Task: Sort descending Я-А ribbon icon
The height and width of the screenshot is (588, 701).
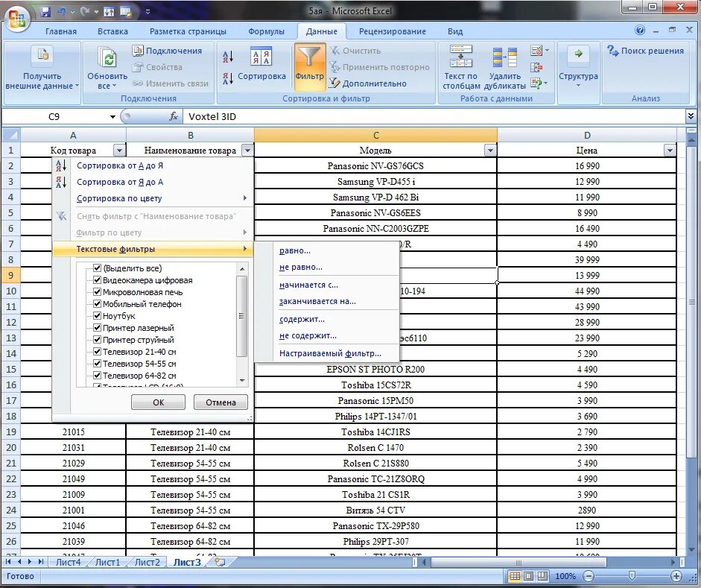Action: point(227,79)
